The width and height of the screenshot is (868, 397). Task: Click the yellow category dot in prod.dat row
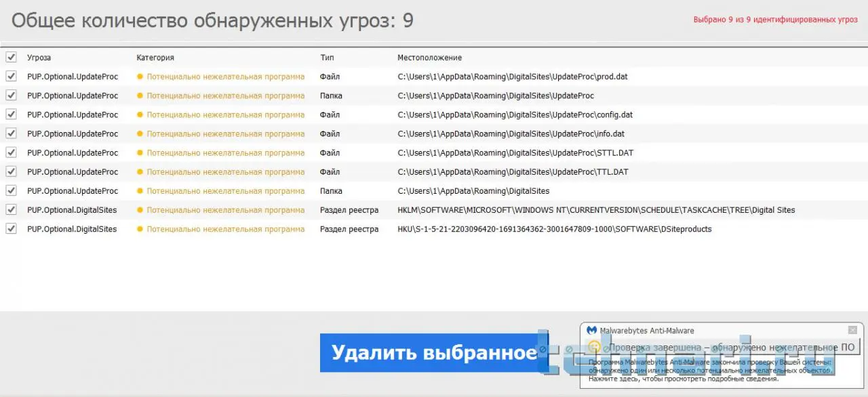click(x=140, y=77)
